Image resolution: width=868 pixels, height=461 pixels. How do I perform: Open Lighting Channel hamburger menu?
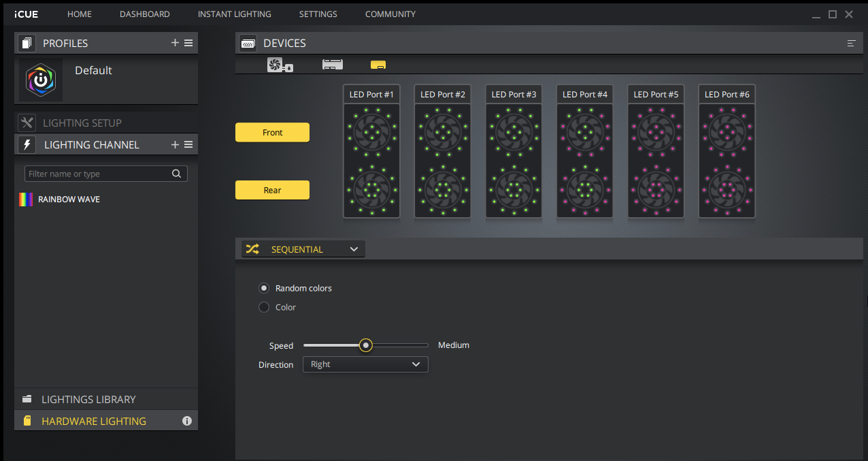pos(188,144)
